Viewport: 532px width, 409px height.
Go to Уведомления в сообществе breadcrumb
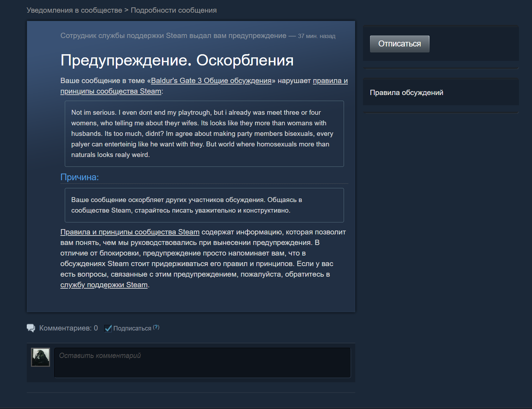(74, 10)
